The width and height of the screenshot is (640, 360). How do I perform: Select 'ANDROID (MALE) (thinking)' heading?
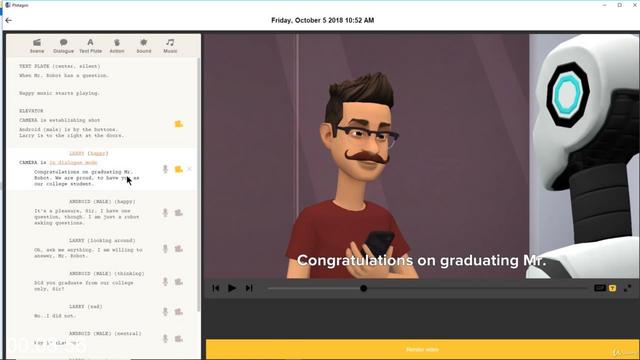point(107,273)
